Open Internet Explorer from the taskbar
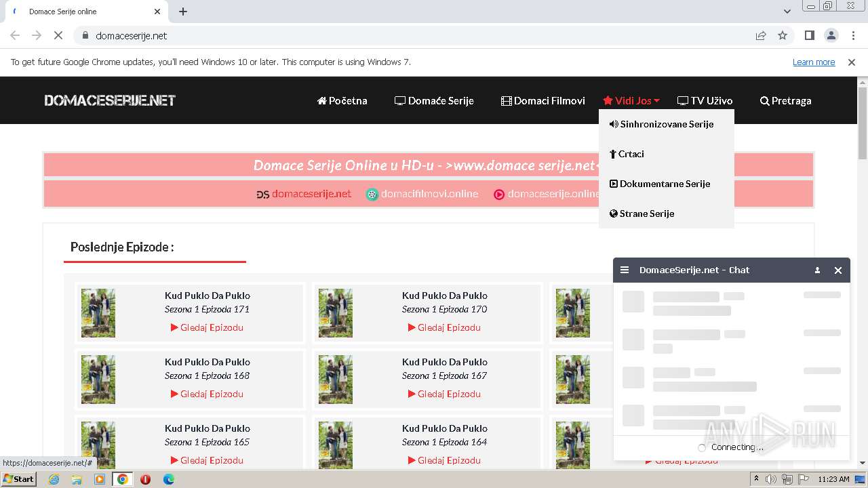Viewport: 868px width, 488px height. pos(54,479)
